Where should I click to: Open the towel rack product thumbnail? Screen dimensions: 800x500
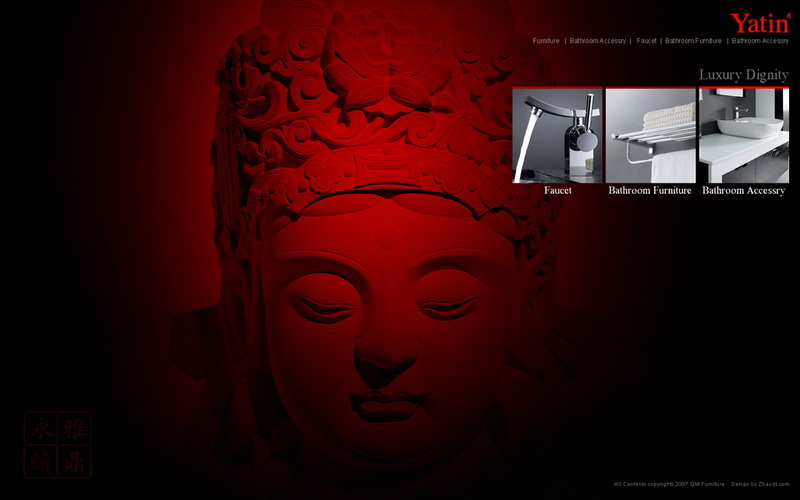click(x=650, y=135)
